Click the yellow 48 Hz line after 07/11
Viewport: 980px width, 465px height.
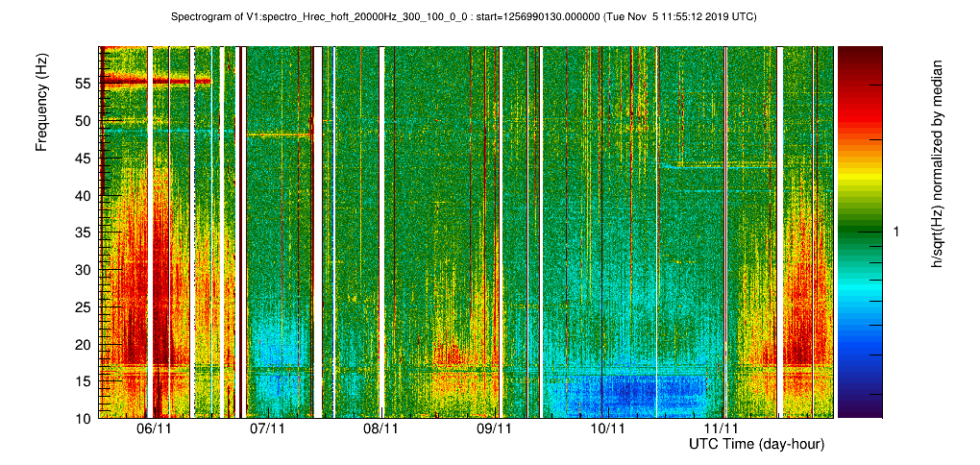point(280,135)
